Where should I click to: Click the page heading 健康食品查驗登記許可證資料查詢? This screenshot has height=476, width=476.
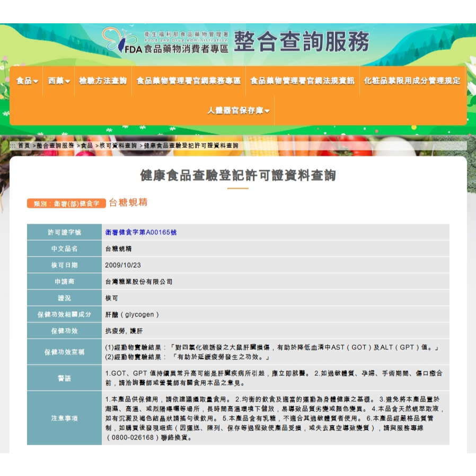[x=238, y=175]
